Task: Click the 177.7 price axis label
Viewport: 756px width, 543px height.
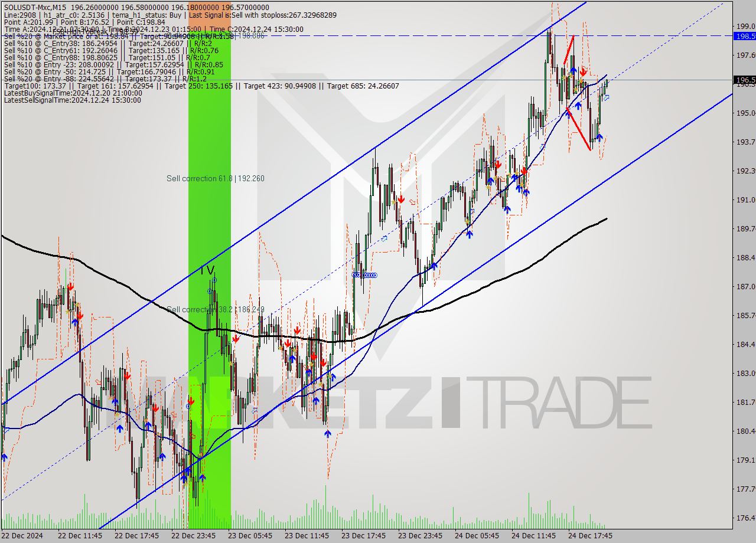Action: point(745,489)
